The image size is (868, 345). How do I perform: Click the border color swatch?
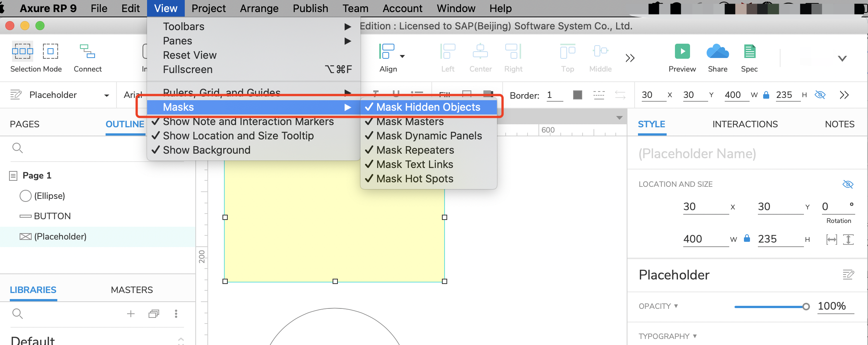[577, 95]
